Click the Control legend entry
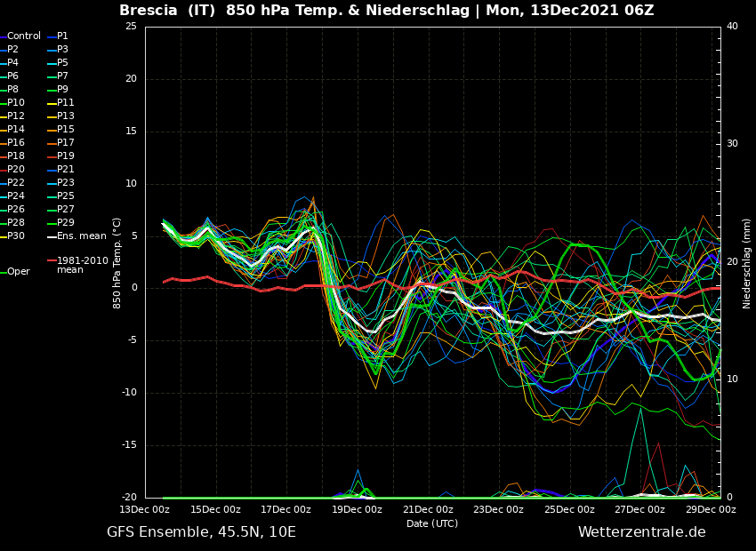This screenshot has width=756, height=551. click(20, 36)
